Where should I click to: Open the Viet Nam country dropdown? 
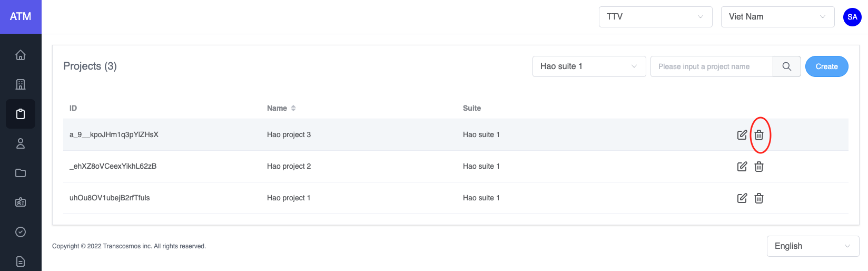click(777, 17)
